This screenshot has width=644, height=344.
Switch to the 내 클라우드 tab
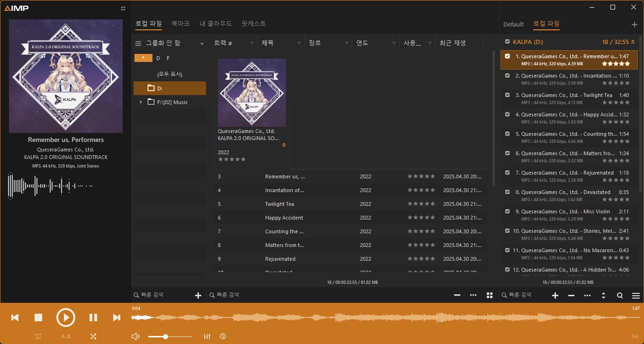pos(215,23)
